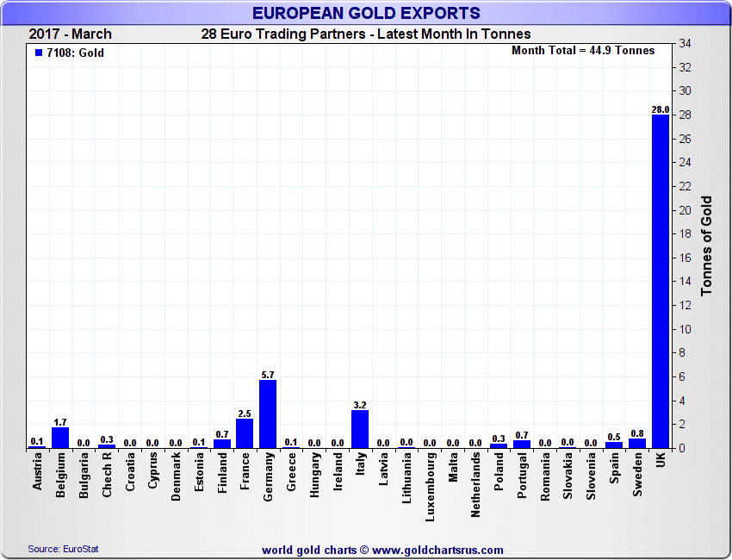Click the Month Total 44.9 Tonnes label

[x=583, y=51]
